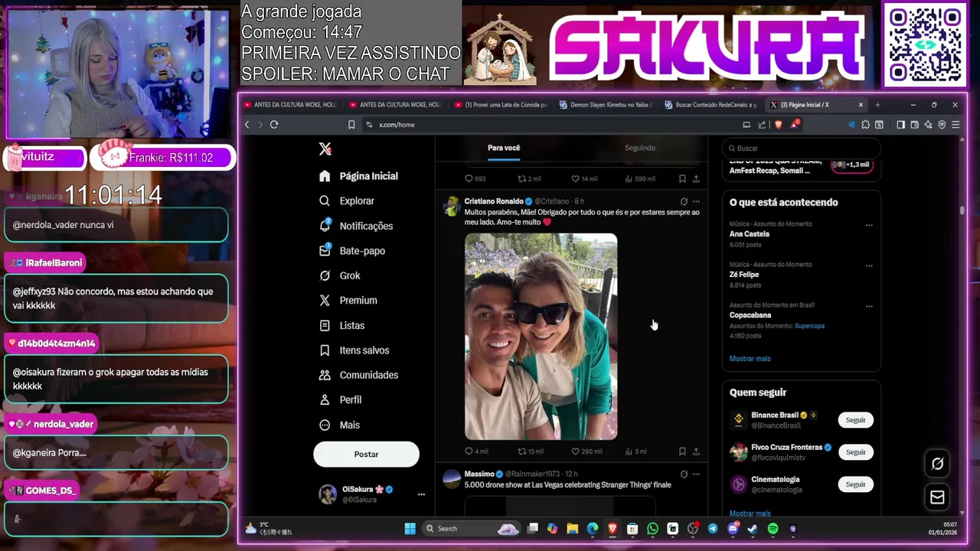980x551 pixels.
Task: Bookmark this page from the address bar
Action: pos(351,125)
